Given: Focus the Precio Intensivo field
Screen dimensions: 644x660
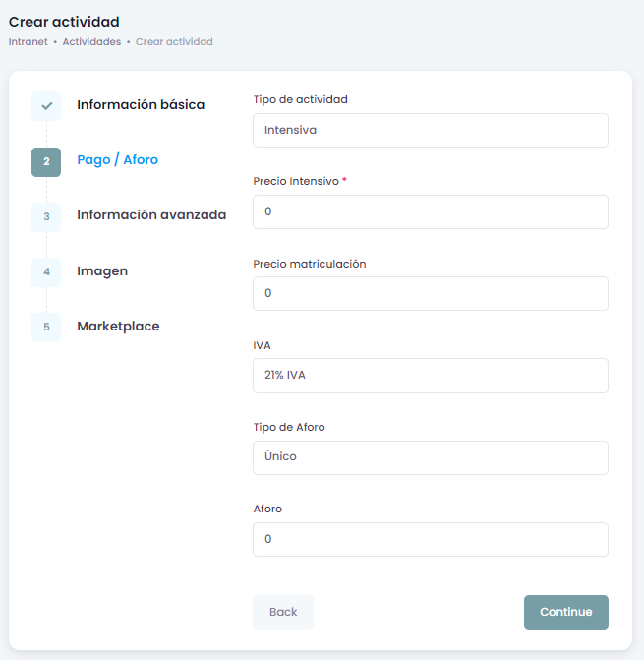Looking at the screenshot, I should point(430,211).
